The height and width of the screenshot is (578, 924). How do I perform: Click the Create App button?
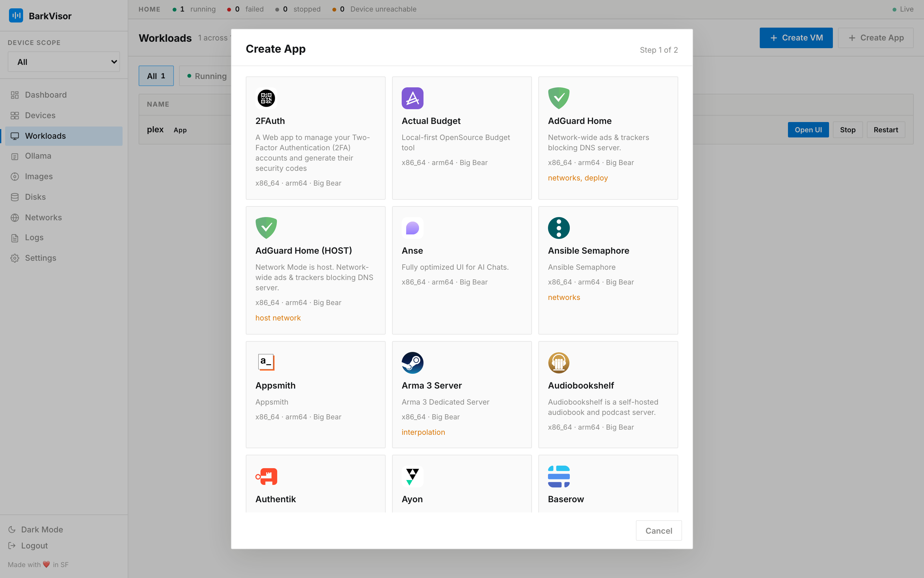[876, 38]
